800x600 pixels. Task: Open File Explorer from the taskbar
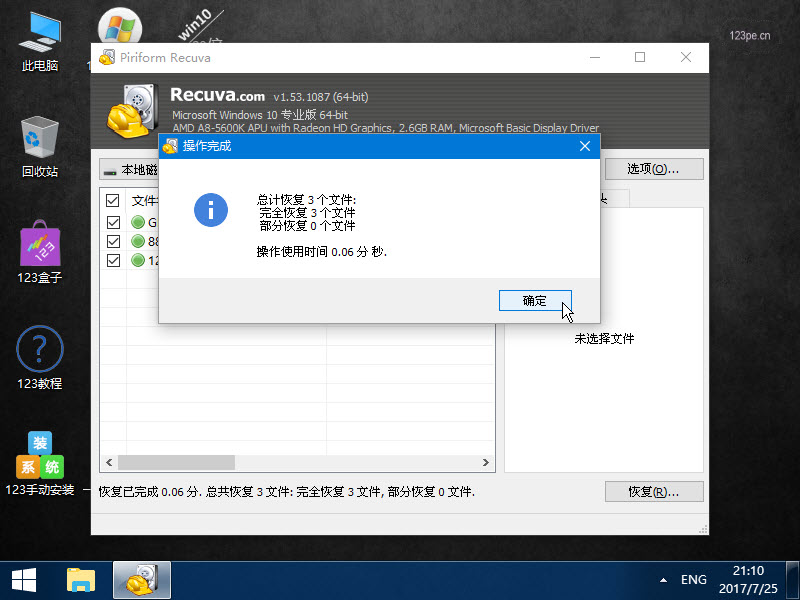81,580
